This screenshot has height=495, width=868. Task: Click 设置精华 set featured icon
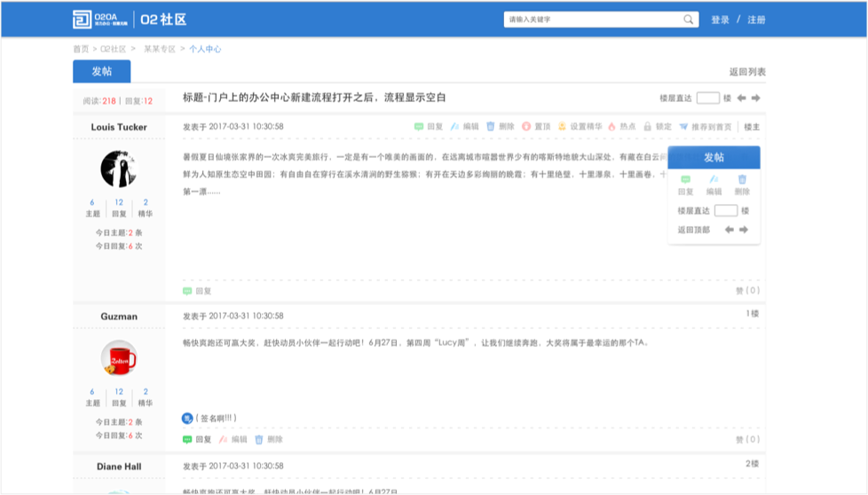click(562, 127)
